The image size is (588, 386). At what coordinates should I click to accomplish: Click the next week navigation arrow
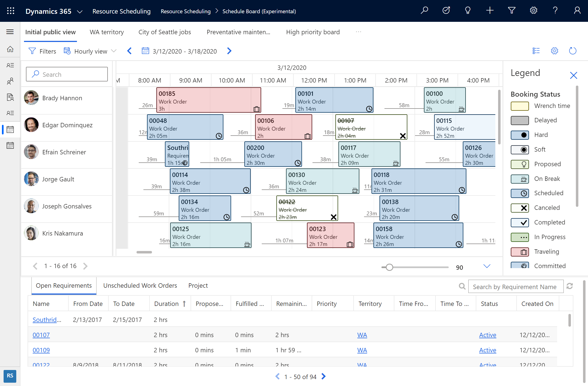click(x=230, y=51)
